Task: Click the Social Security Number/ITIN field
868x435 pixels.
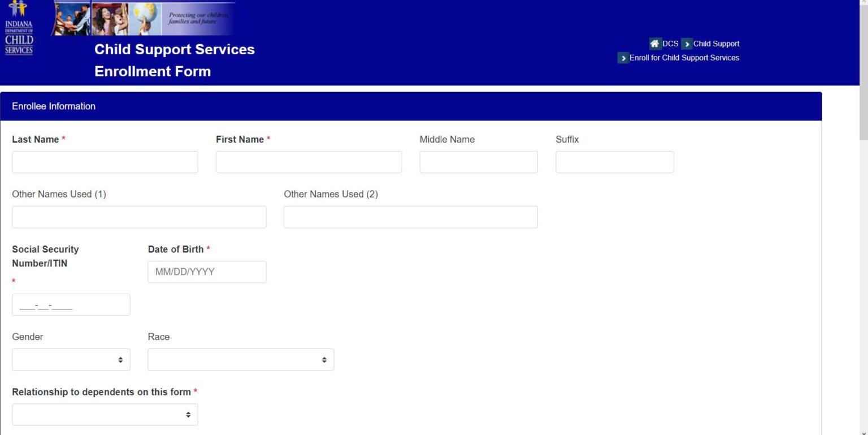Action: point(71,304)
